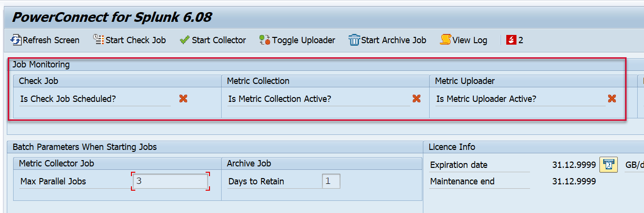Viewport: 644px width, 213px height.
Task: Focus the Max Parallel Jobs input field
Action: [x=171, y=181]
